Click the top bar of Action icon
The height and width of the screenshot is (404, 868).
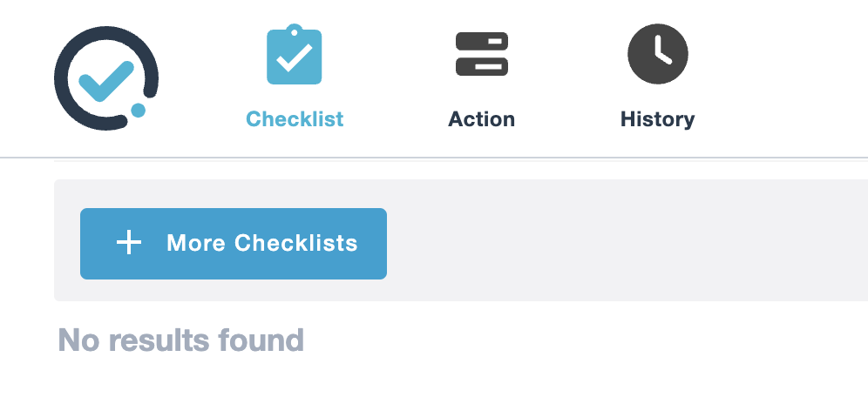tap(481, 42)
